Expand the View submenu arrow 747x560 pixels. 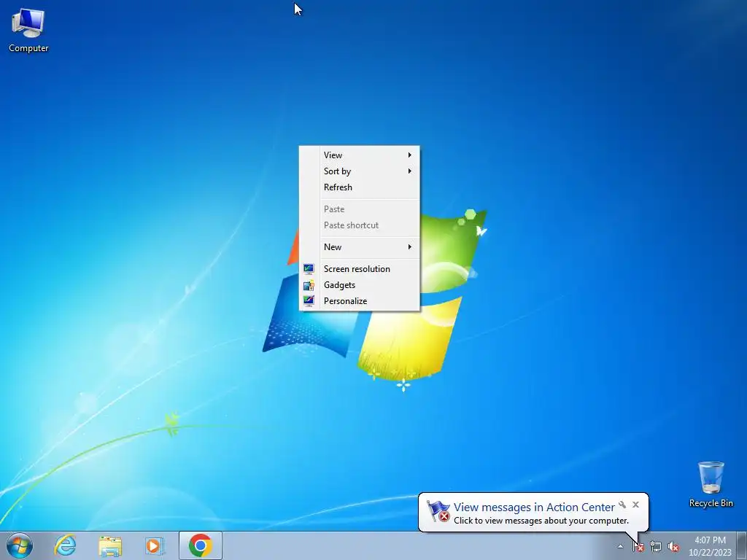coord(410,155)
